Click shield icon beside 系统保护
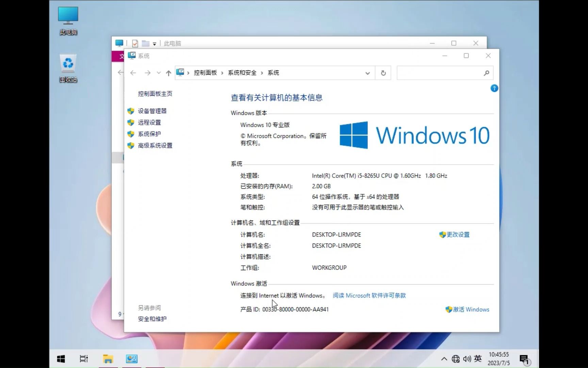Viewport: 588px width, 368px height. pos(131,134)
